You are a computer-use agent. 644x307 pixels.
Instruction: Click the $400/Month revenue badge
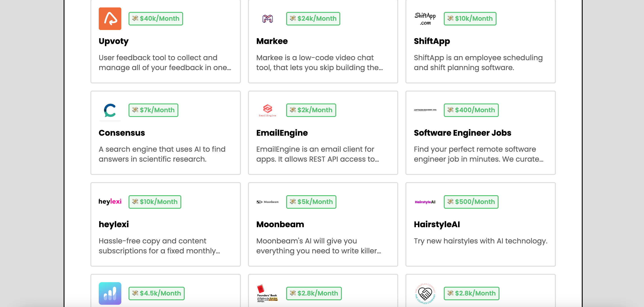tap(471, 110)
